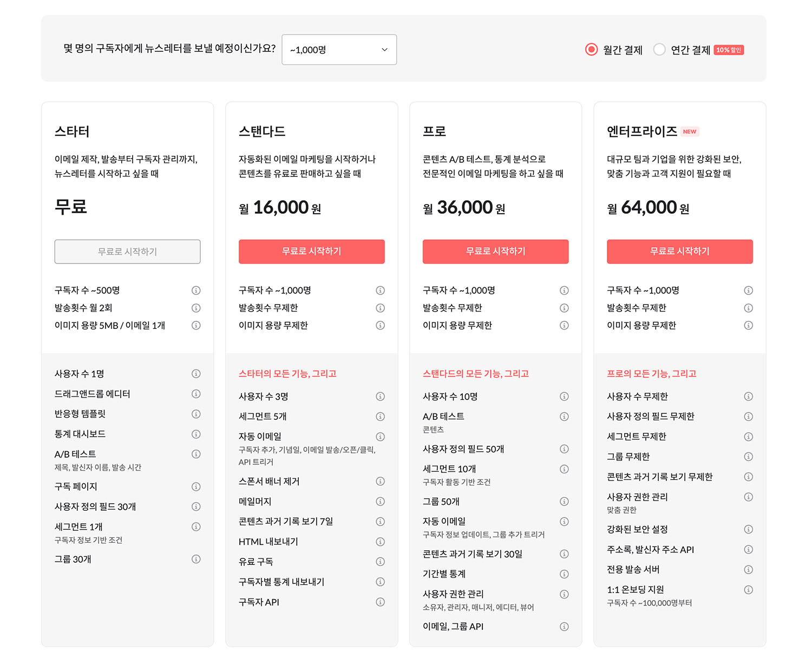The height and width of the screenshot is (658, 812).
Task: Show info for 그룹 무제한
Action: [x=749, y=457]
